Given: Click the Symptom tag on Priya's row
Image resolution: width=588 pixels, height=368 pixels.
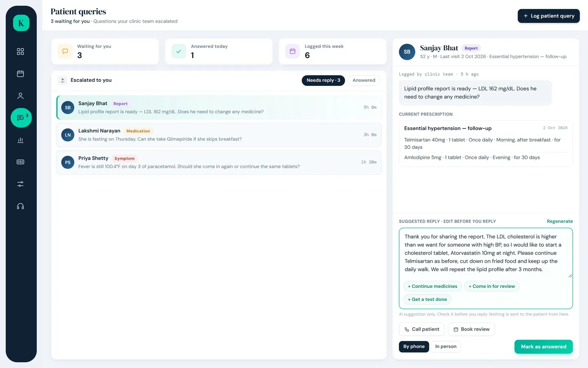Looking at the screenshot, I should [x=124, y=159].
